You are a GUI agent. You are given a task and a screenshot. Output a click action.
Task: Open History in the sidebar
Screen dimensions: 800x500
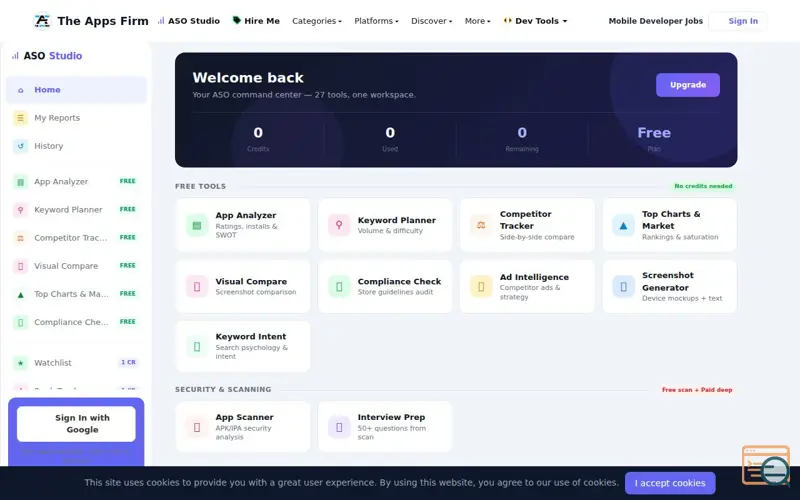tap(77, 146)
